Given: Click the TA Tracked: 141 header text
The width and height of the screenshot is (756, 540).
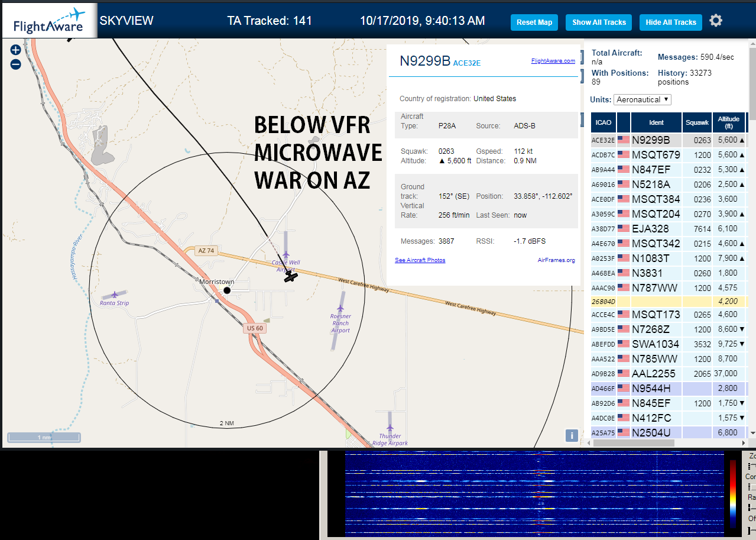Looking at the screenshot, I should [x=270, y=21].
